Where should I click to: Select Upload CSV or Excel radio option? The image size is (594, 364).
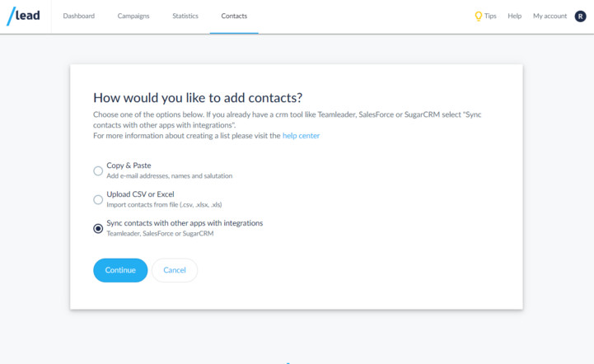coord(98,199)
